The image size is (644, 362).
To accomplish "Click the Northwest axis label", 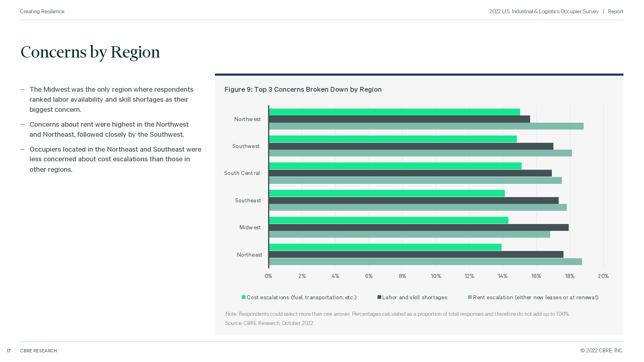I will tap(247, 119).
